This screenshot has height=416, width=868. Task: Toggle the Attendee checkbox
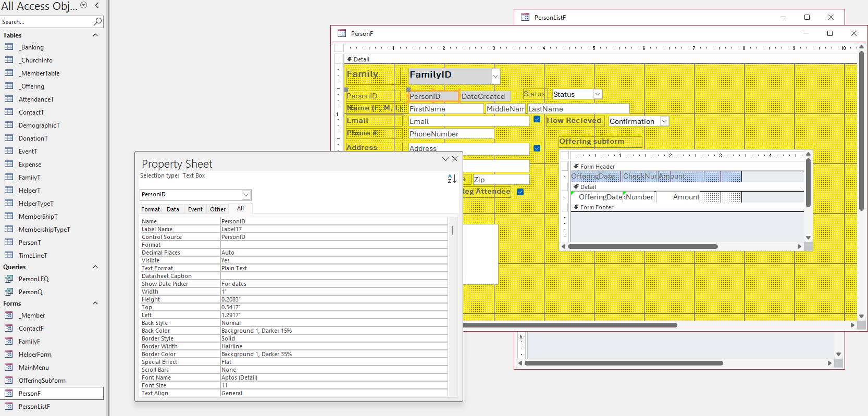point(520,192)
